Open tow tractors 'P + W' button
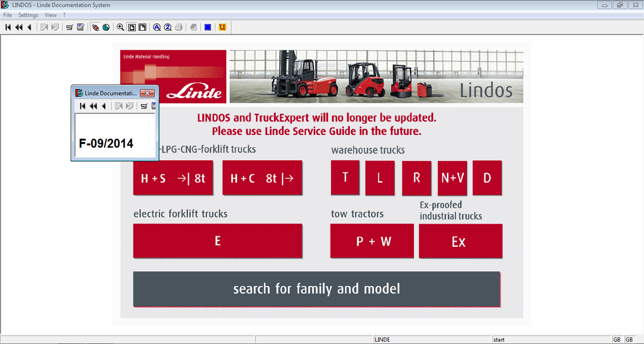 372,241
